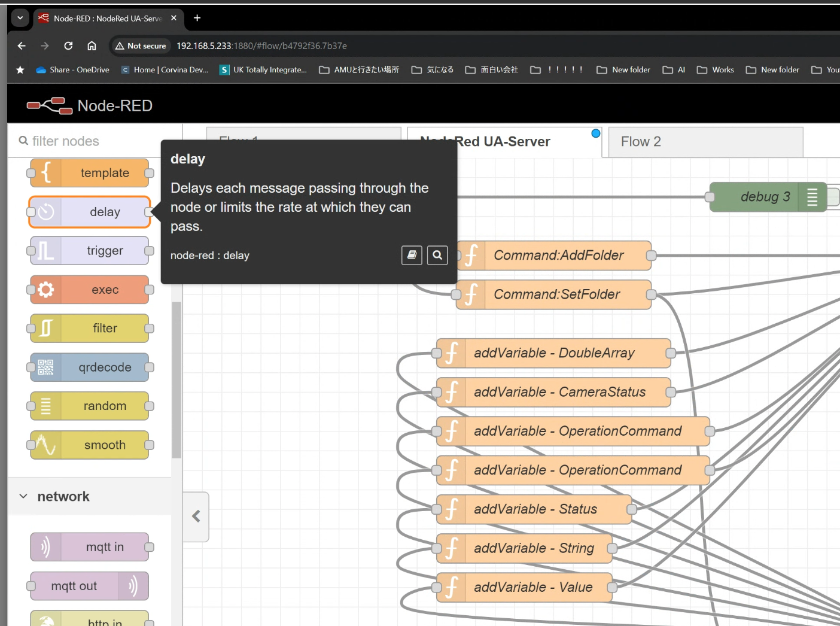
Task: Select addVariable - Status node
Action: click(x=534, y=509)
